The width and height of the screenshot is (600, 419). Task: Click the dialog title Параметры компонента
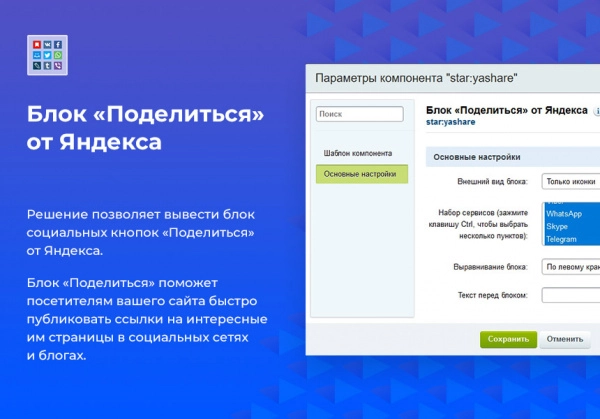416,78
